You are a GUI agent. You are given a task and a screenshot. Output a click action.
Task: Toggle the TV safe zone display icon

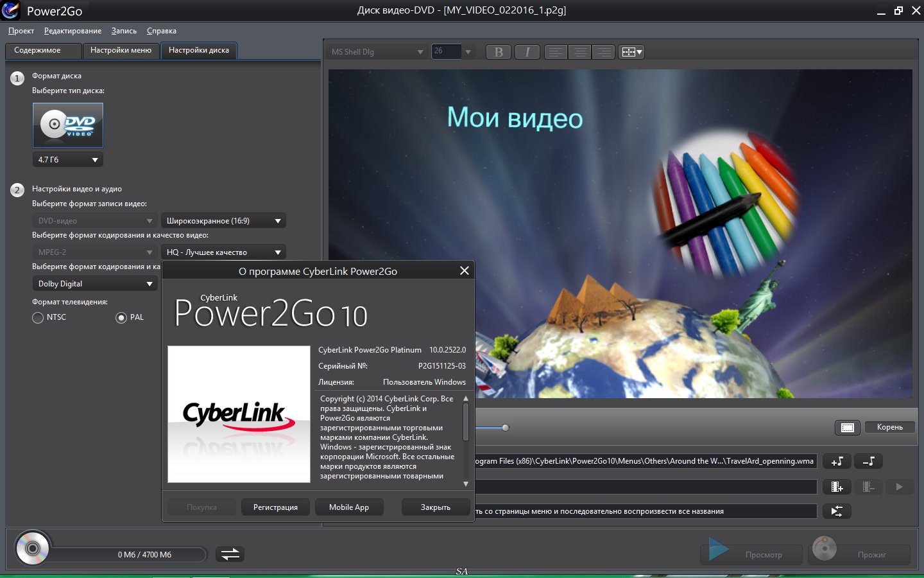point(847,428)
